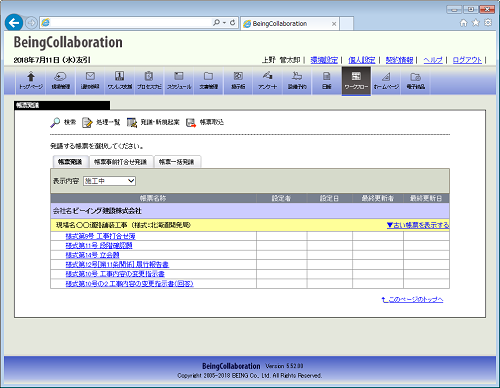Select the highlighted ワークフロー navigation icon

pyautogui.click(x=356, y=81)
